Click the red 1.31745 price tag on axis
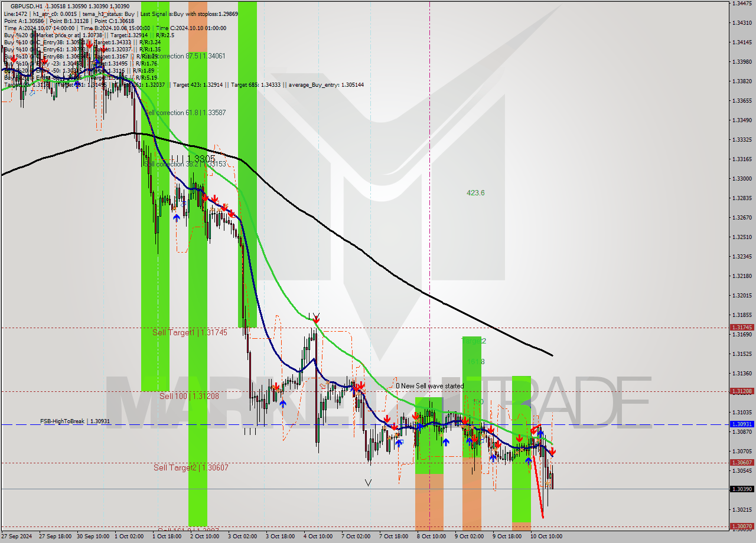Screen dimensions: 756x543 pos(742,327)
